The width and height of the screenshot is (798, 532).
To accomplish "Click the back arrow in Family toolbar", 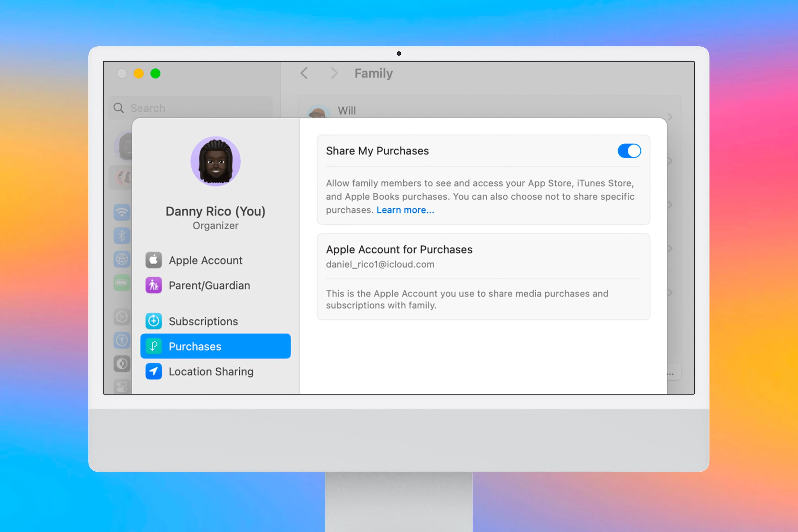I will click(304, 73).
